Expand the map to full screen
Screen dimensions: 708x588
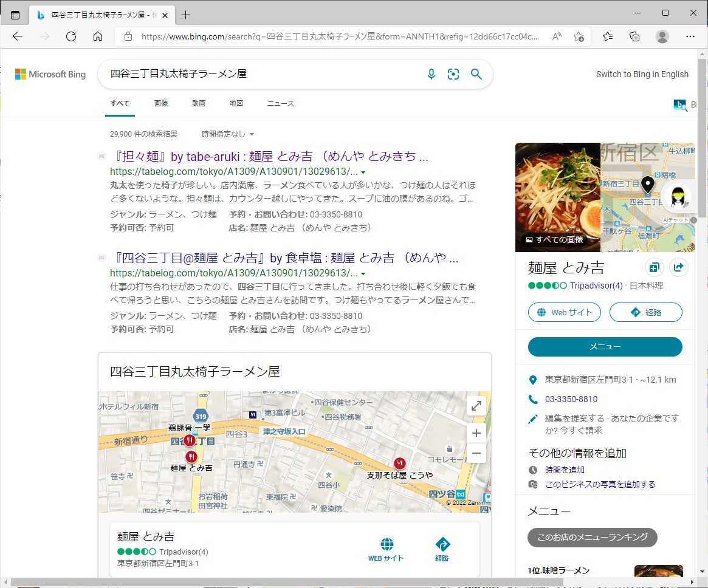pyautogui.click(x=476, y=406)
